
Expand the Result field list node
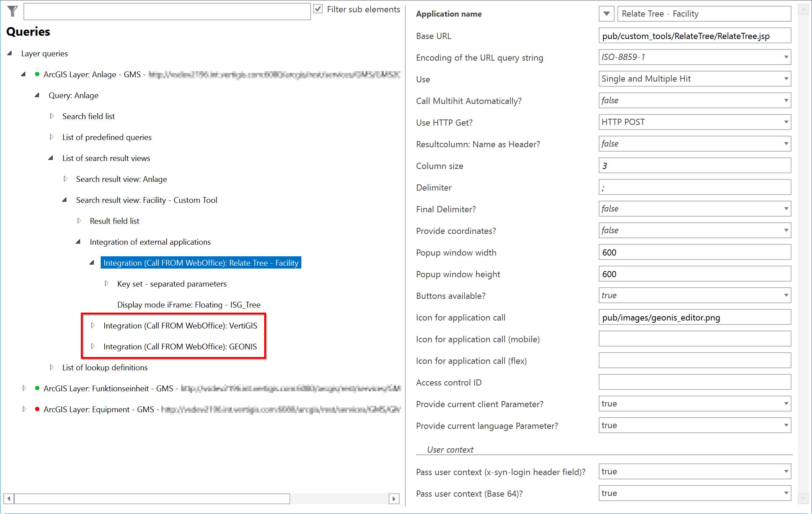79,221
